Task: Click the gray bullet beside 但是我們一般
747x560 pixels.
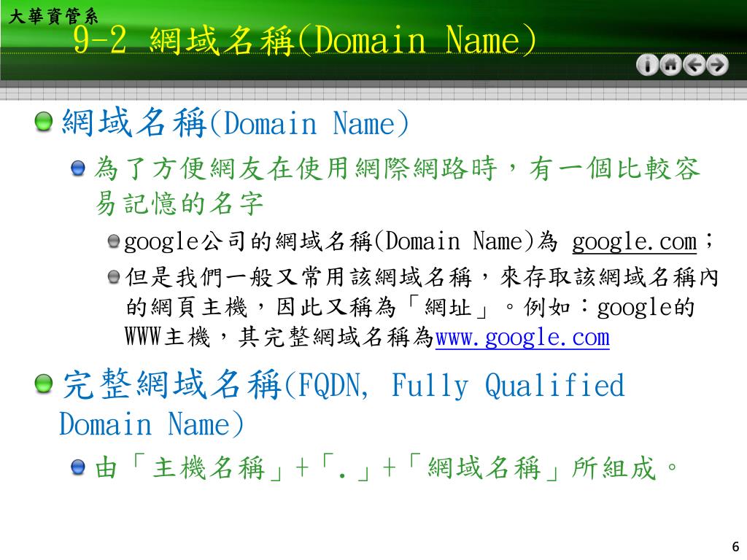Action: pyautogui.click(x=113, y=276)
